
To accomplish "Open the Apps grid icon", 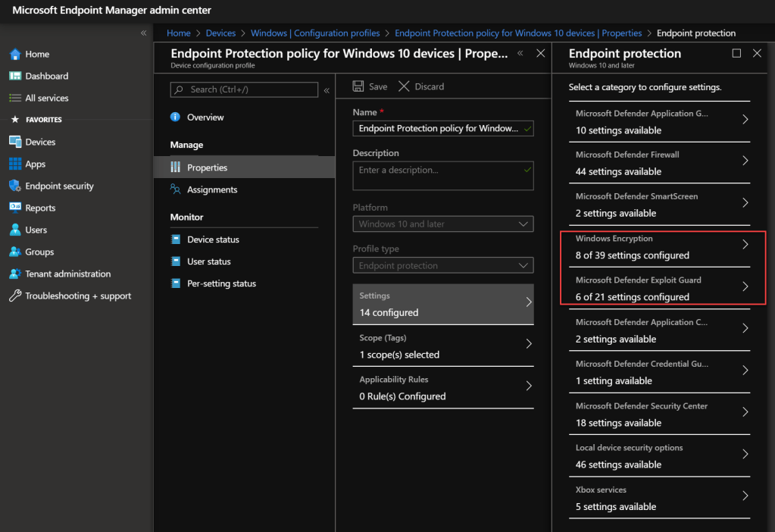I will pyautogui.click(x=14, y=164).
